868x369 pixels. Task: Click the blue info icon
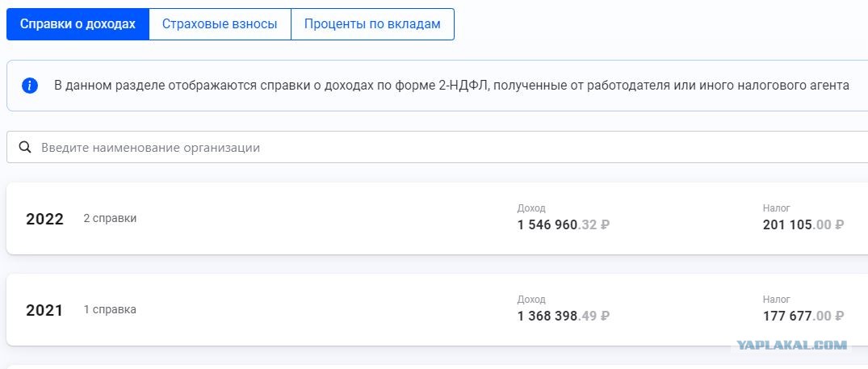(x=30, y=86)
